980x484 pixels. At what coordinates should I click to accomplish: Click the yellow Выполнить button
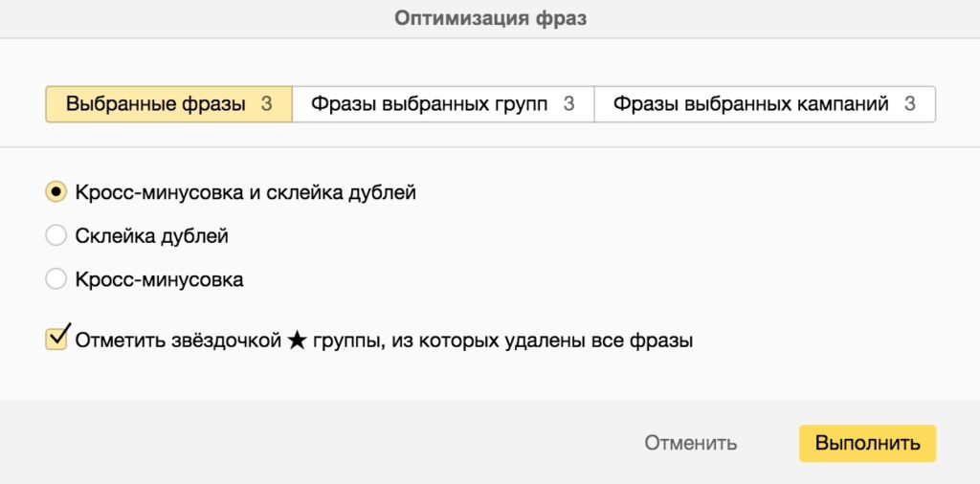(x=867, y=443)
